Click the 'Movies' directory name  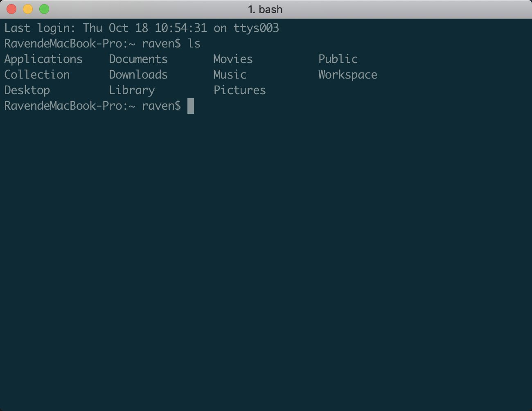(x=233, y=59)
